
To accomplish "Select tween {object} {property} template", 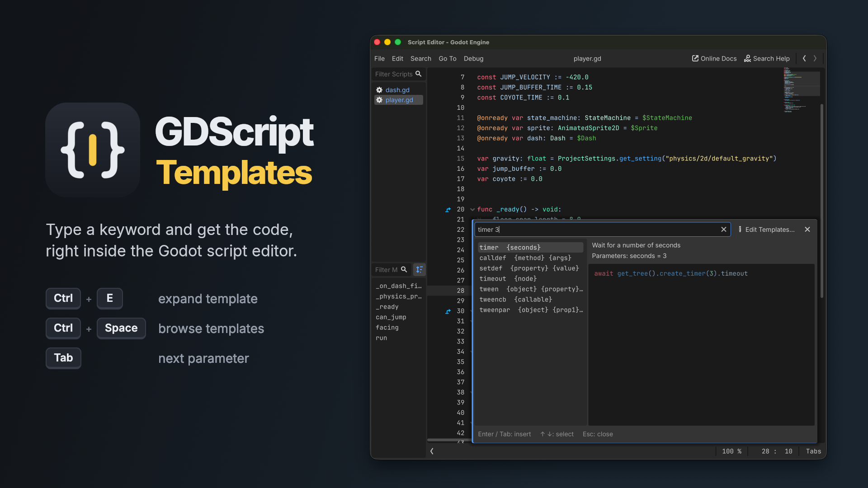I will [x=531, y=289].
